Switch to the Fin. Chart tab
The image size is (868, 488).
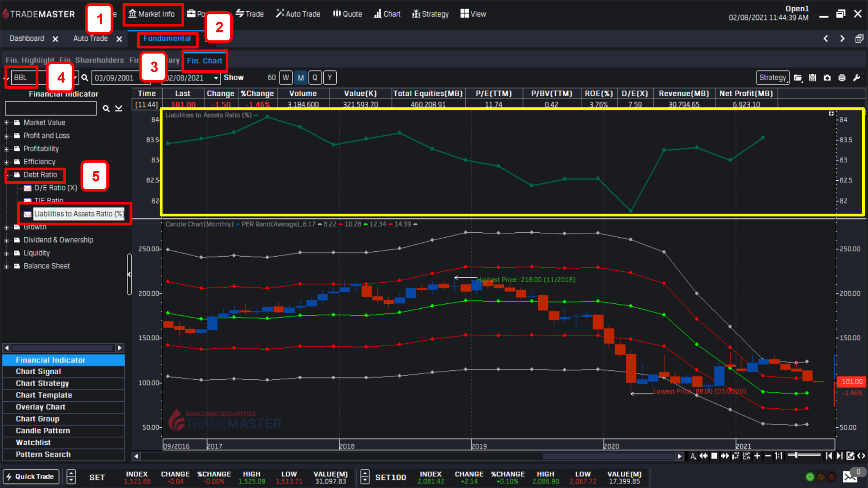click(205, 61)
